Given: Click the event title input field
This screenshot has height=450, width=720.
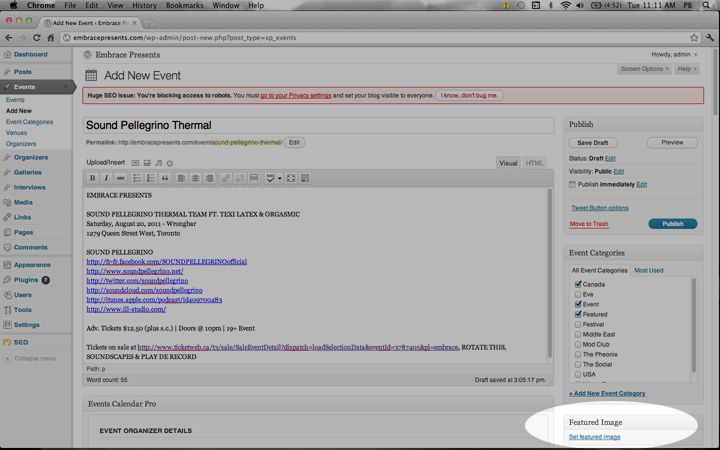Looking at the screenshot, I should coord(318,125).
